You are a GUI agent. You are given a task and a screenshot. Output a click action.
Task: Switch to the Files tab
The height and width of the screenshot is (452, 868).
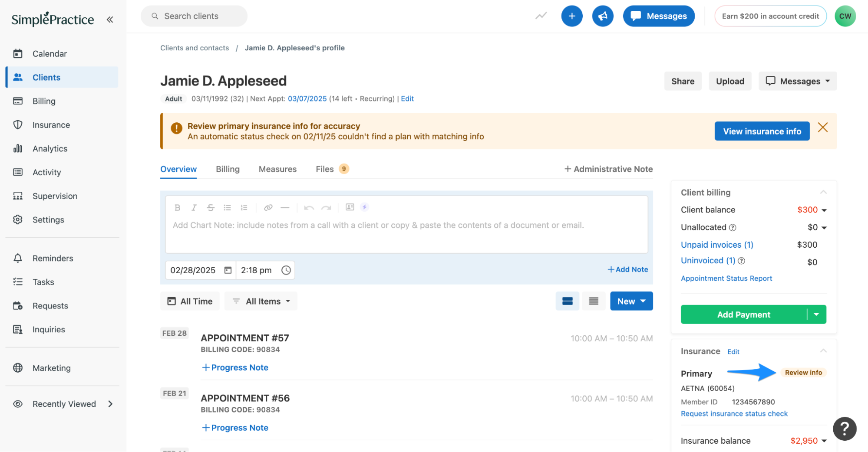(x=332, y=169)
